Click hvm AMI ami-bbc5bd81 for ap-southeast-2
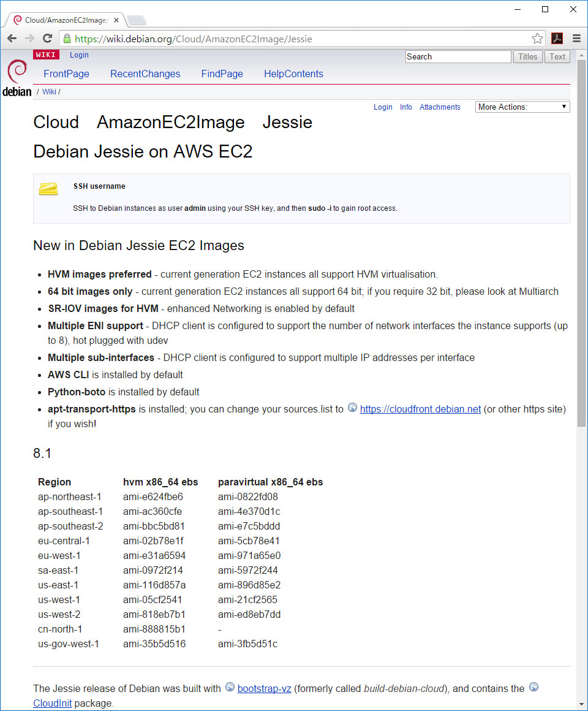The width and height of the screenshot is (588, 711). [154, 526]
